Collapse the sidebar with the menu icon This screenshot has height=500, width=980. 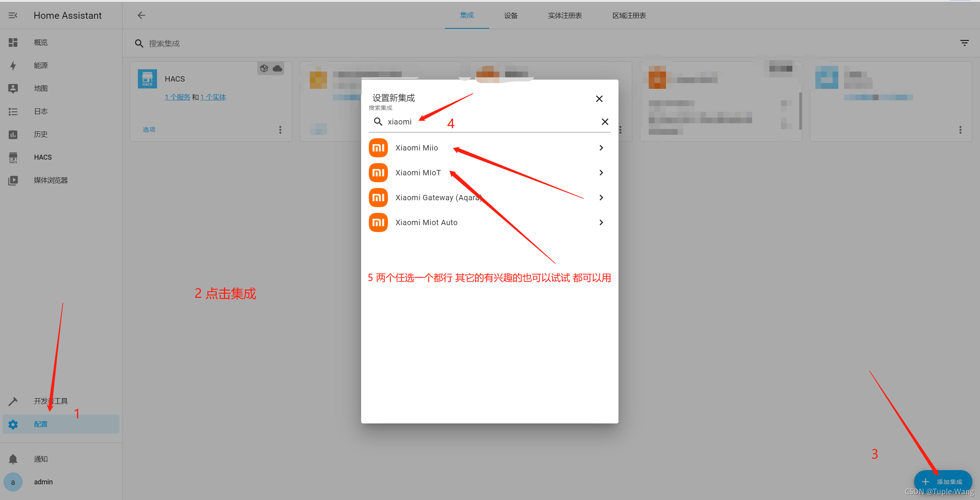[x=13, y=15]
